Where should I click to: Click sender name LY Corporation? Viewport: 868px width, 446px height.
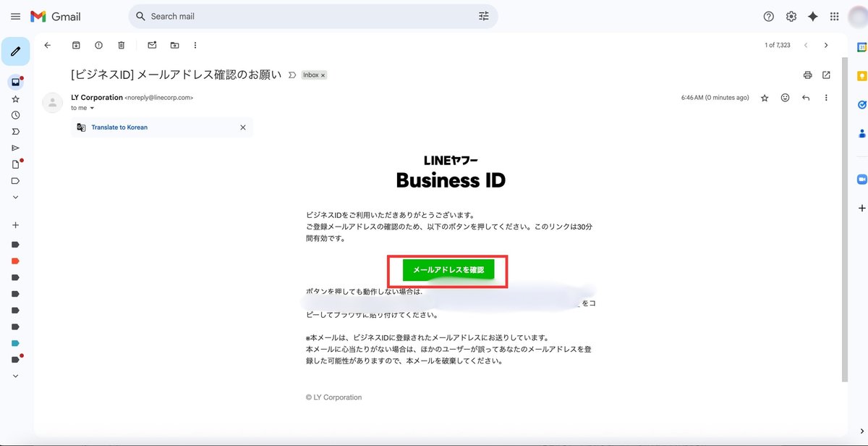pyautogui.click(x=97, y=98)
